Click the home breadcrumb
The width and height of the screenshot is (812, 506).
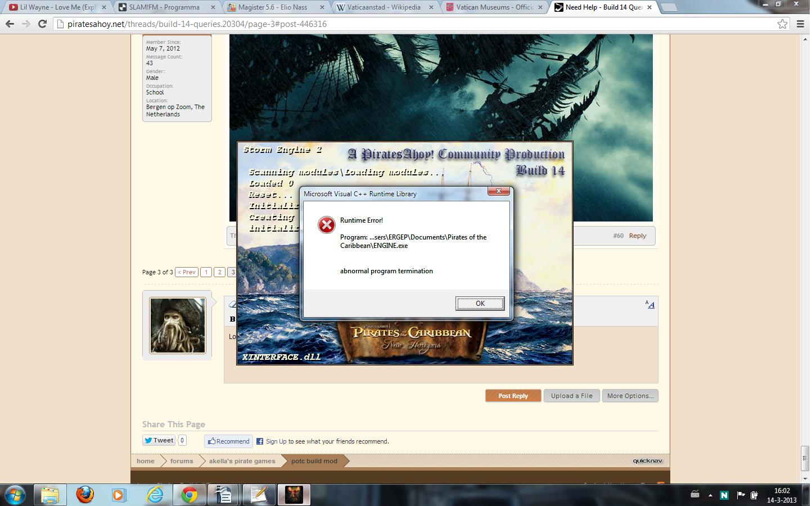(146, 461)
